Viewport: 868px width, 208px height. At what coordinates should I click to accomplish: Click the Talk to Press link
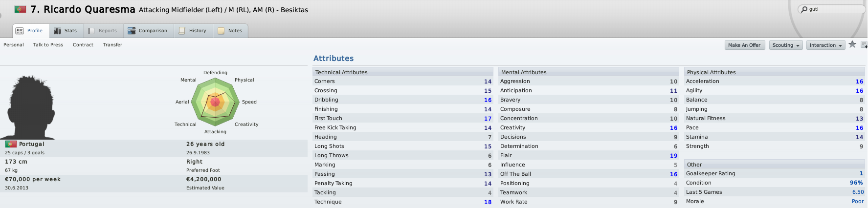48,45
